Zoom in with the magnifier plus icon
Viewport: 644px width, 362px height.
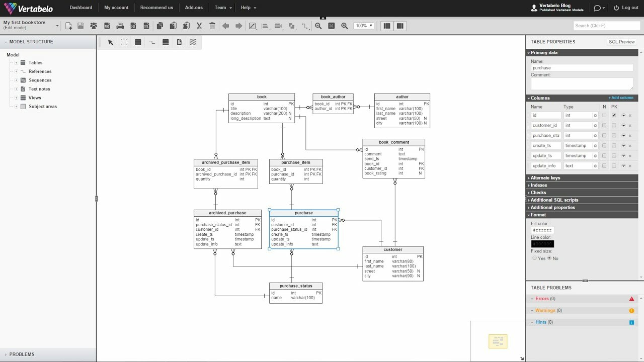coord(345,26)
